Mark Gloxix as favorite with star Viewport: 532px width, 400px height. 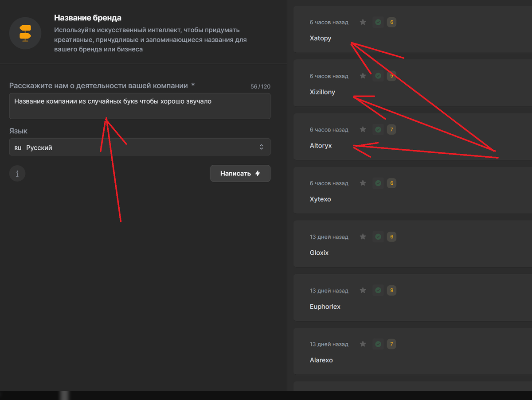click(x=363, y=237)
